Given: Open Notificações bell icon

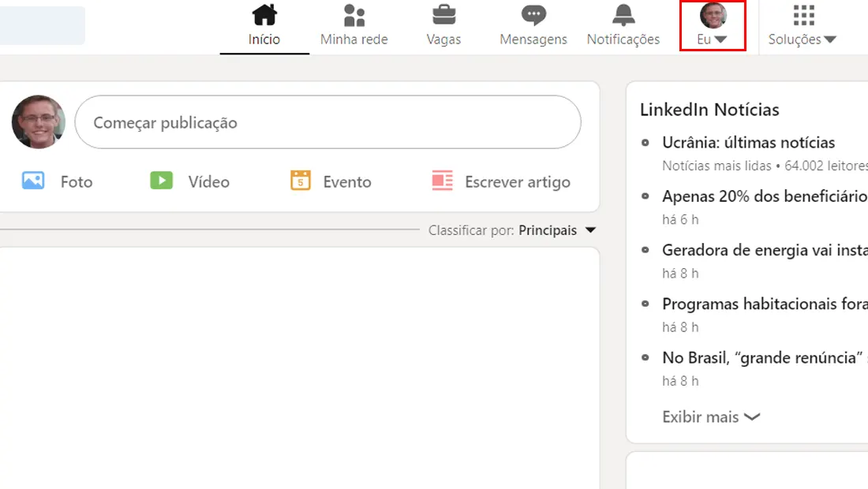Looking at the screenshot, I should tap(623, 15).
